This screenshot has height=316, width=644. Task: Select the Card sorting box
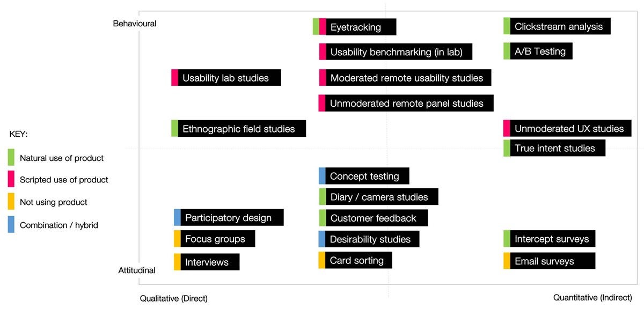(x=357, y=260)
